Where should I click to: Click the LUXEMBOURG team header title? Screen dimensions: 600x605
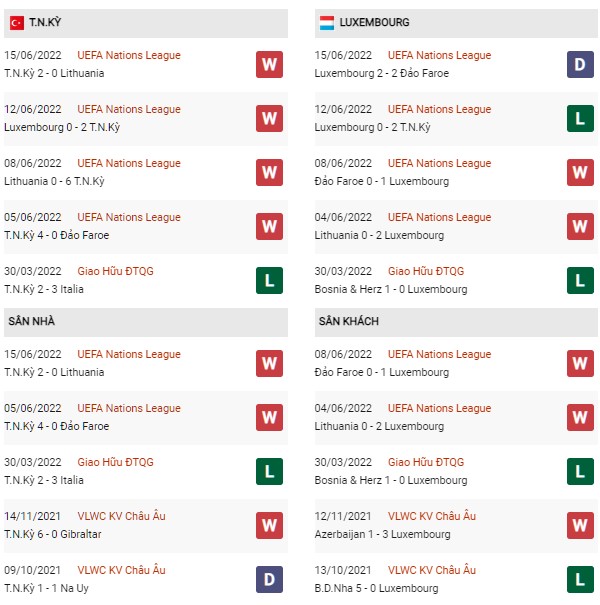point(374,22)
